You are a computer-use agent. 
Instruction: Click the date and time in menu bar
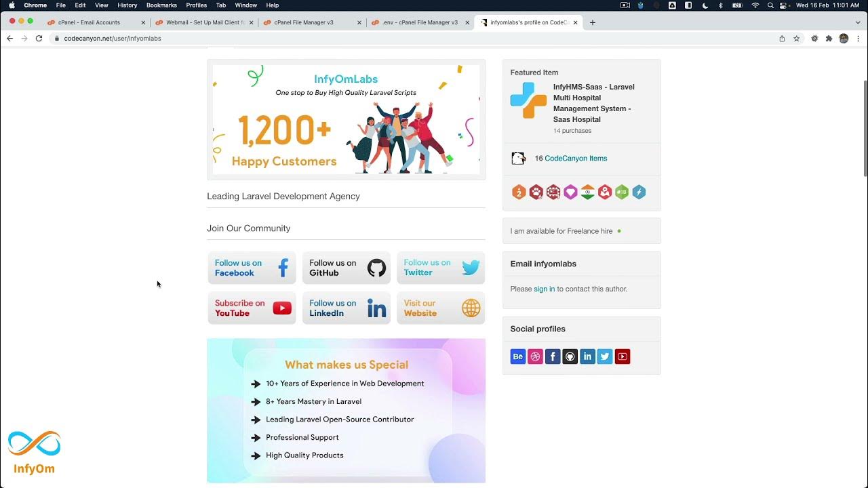coord(827,5)
